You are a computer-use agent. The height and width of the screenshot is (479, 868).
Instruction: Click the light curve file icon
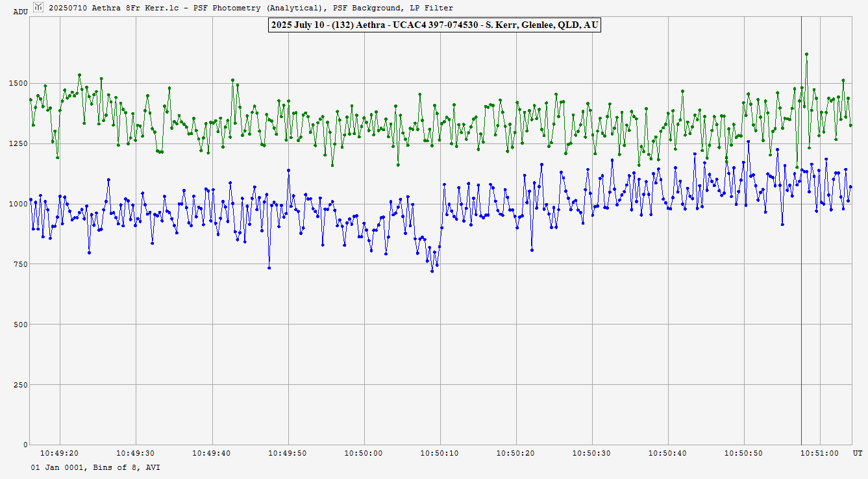(x=38, y=7)
